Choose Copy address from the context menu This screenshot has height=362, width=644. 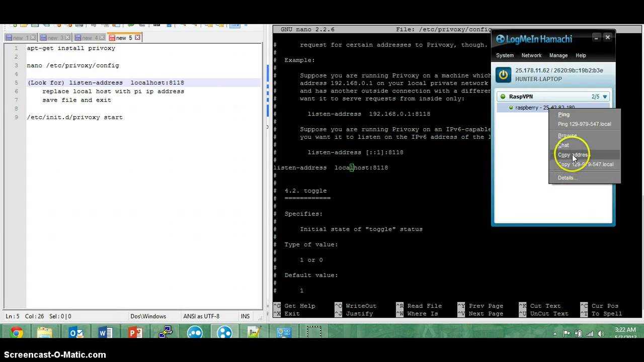573,155
